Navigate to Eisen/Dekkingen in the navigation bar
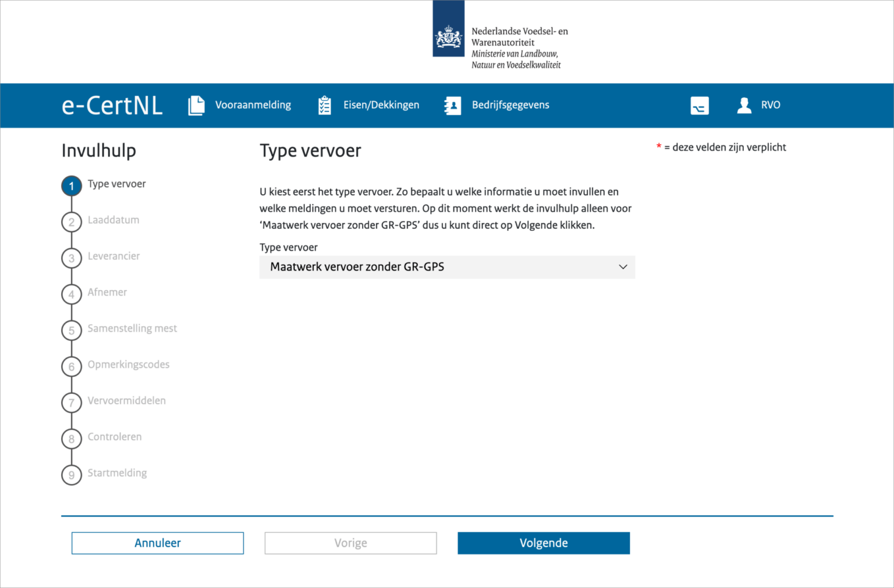Screen dimensions: 894x588 point(381,105)
